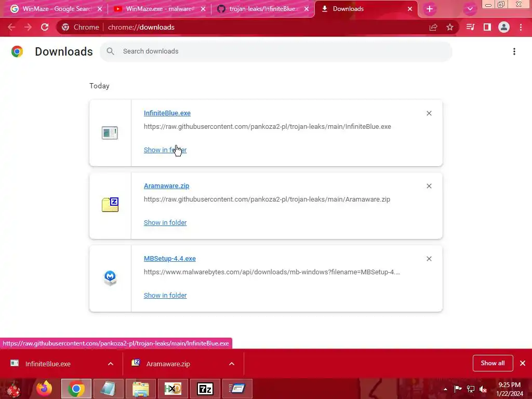The width and height of the screenshot is (532, 399).
Task: Click the browser forward arrow
Action: (x=28, y=27)
